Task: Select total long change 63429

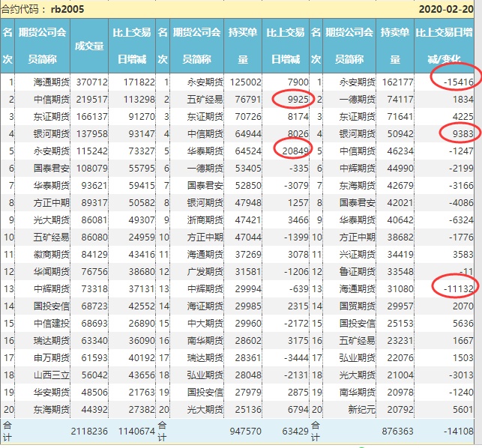Action: click(x=295, y=431)
